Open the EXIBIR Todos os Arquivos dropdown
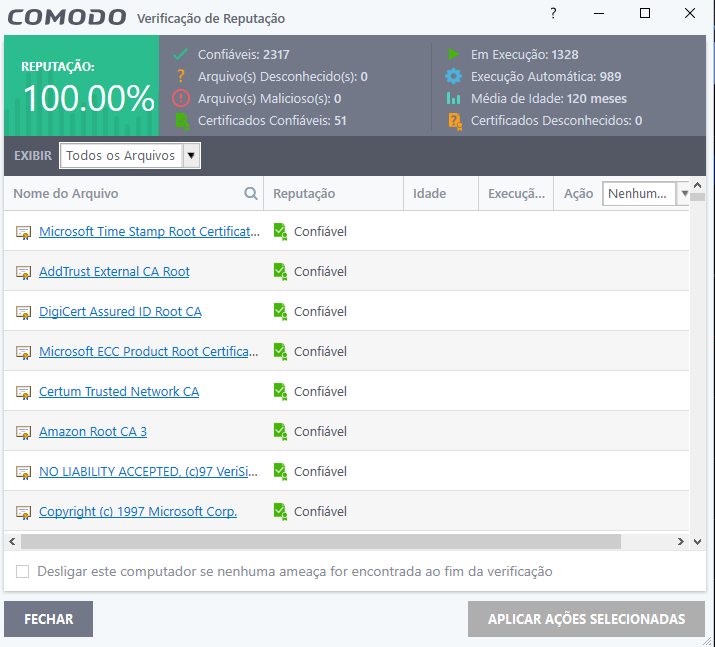The width and height of the screenshot is (715, 647). 130,155
